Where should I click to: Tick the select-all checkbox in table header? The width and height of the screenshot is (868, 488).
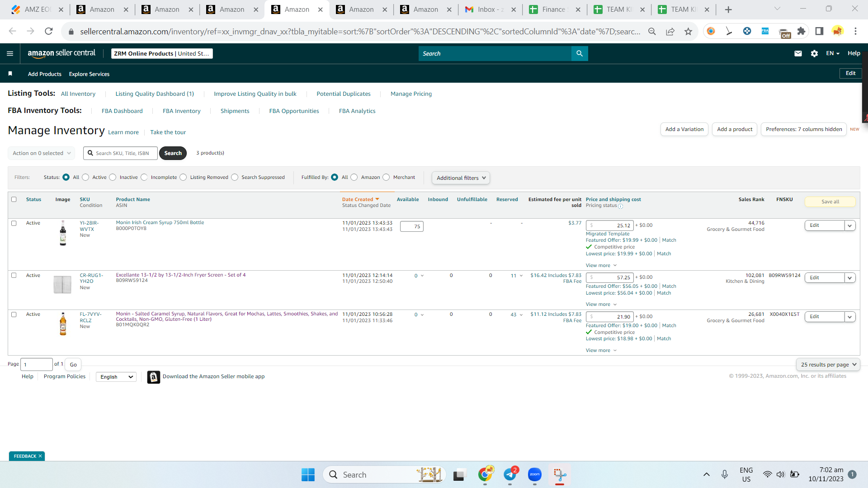14,199
